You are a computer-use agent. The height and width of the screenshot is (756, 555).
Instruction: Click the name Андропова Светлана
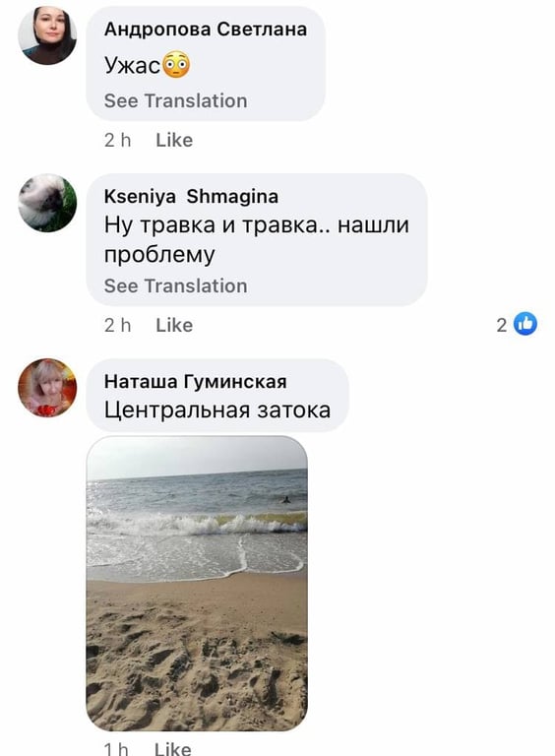206,30
